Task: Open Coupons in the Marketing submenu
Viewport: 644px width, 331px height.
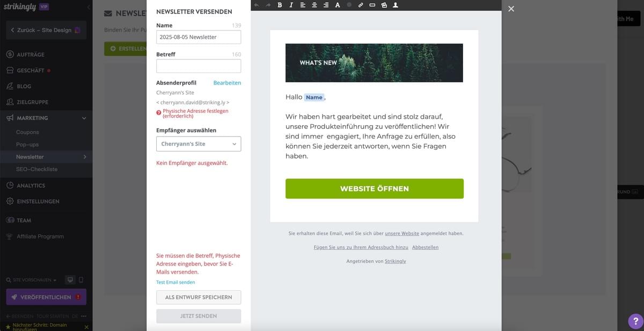Action: (27, 132)
